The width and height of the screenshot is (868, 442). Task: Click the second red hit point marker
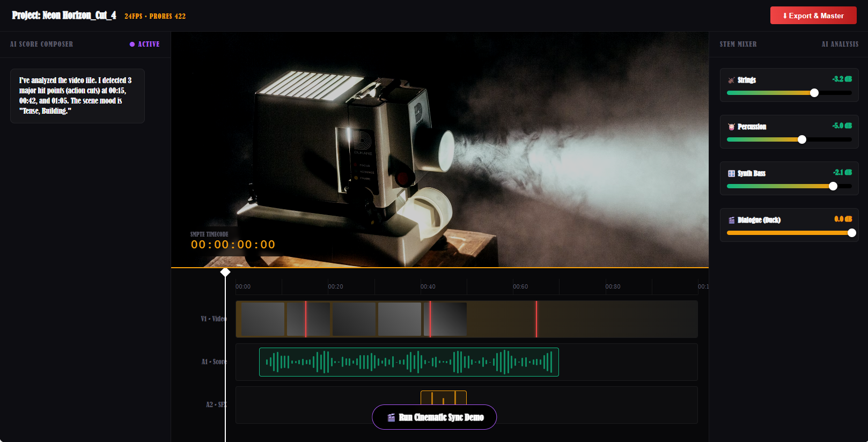[x=430, y=319]
